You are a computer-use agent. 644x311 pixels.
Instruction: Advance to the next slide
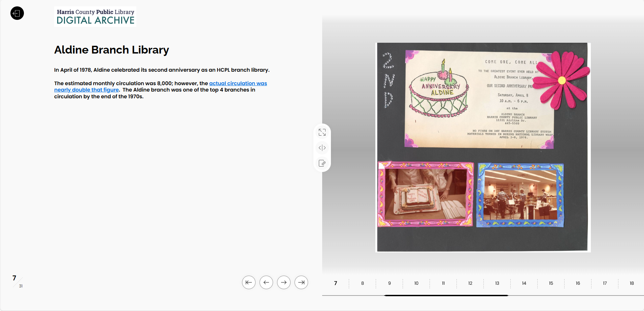[x=284, y=282]
